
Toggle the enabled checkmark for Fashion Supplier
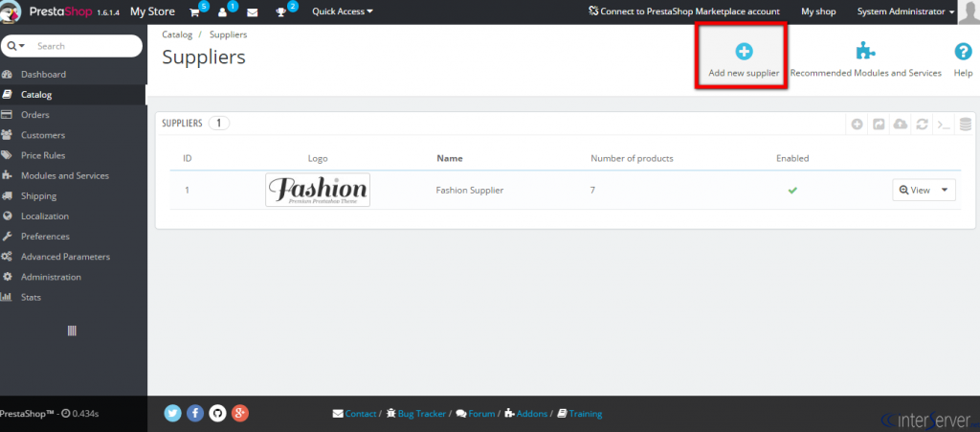(792, 190)
